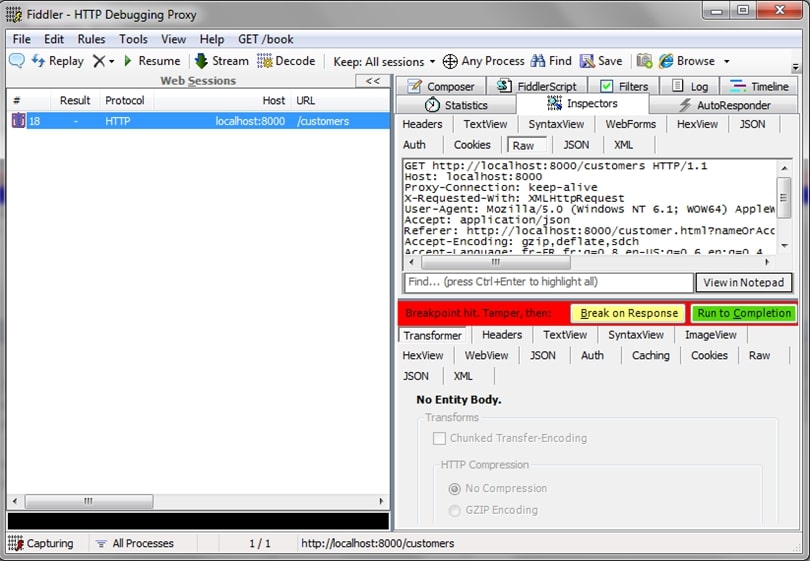Open the File menu

(22, 39)
